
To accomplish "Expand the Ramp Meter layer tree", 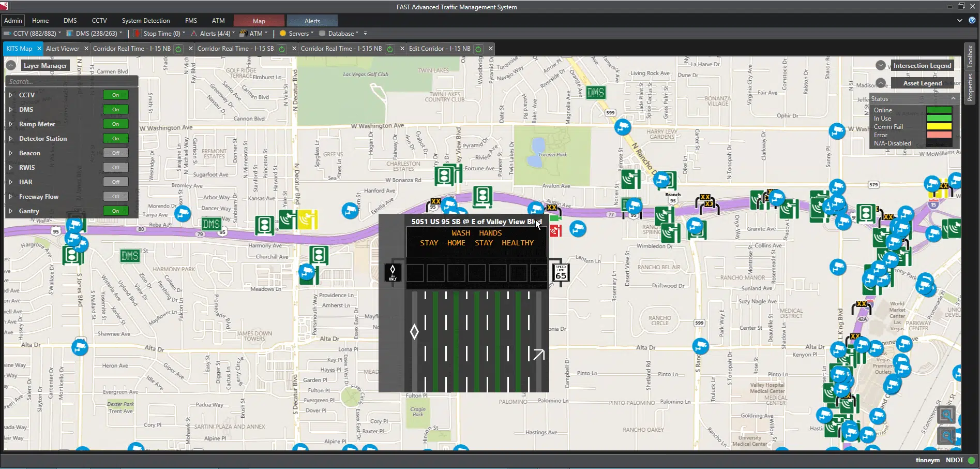I will 10,124.
